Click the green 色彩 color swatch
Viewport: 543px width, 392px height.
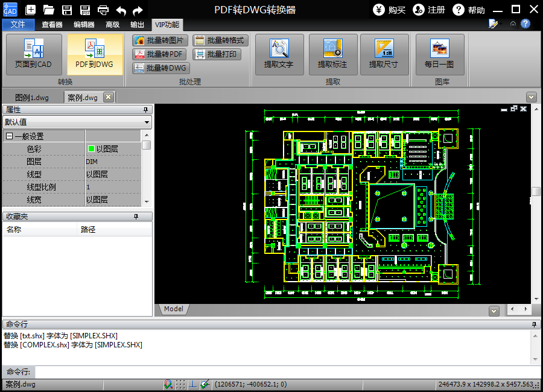[x=91, y=149]
